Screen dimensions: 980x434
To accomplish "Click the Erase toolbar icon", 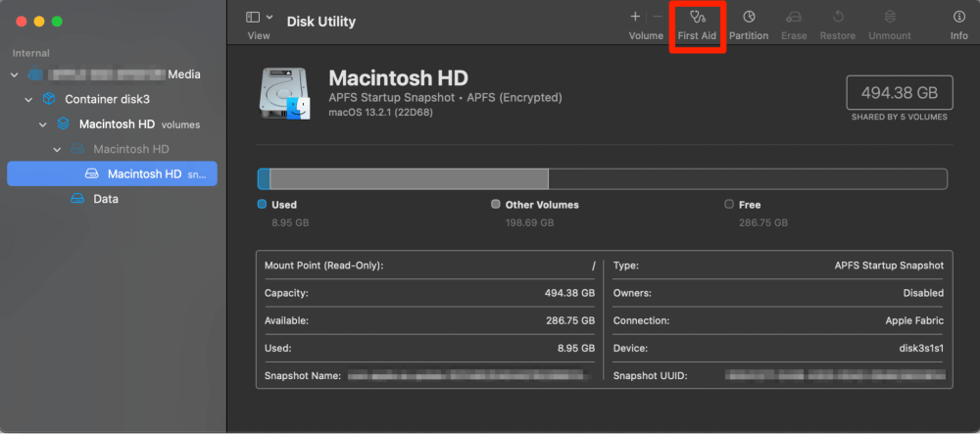I will (x=794, y=17).
